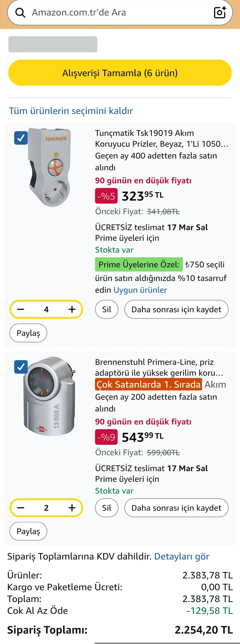Image resolution: width=240 pixels, height=644 pixels.
Task: Uncheck the Tunçmatik product checkbox
Action: pos(21,138)
